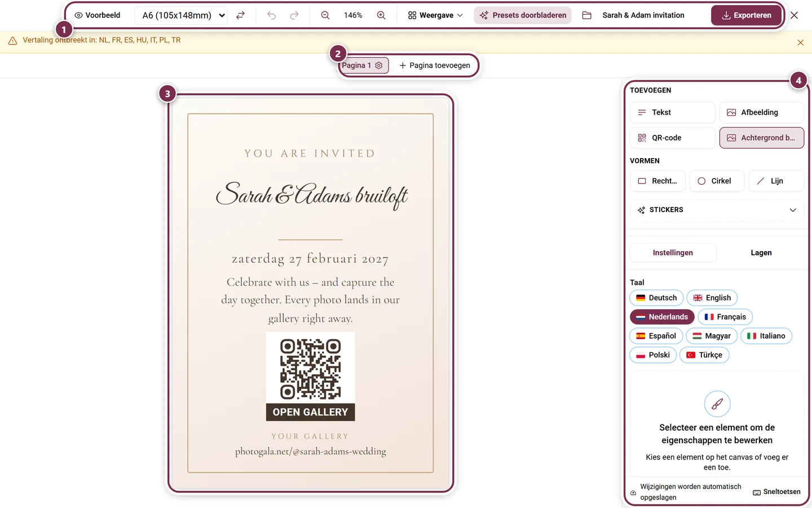Screen dimensions: 812x508
Task: Open the Sneltoetsen shortcuts
Action: pyautogui.click(x=776, y=492)
